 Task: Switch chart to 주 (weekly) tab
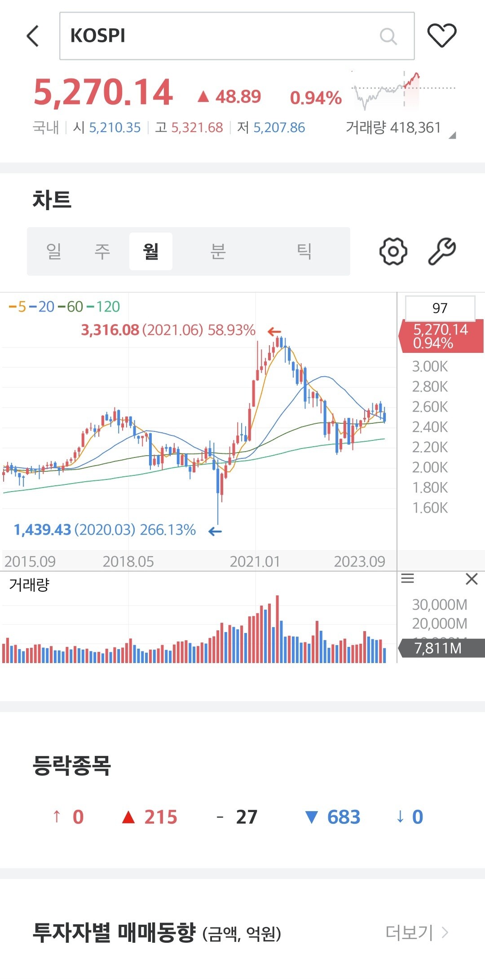(x=102, y=251)
